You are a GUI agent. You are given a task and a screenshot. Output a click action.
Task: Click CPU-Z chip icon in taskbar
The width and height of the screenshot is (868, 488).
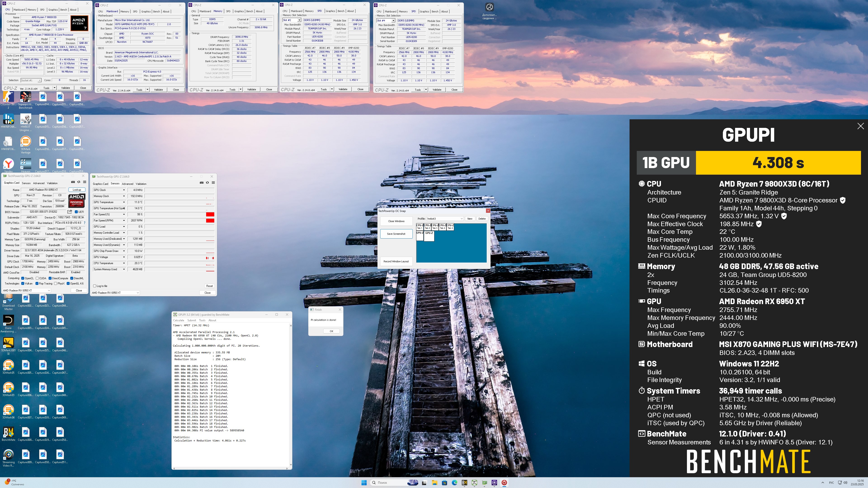tap(494, 483)
